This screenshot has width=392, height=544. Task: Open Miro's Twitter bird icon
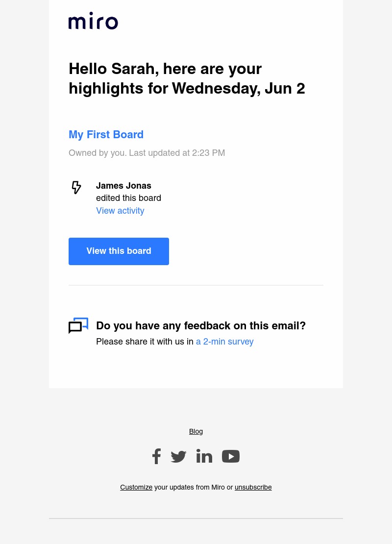pyautogui.click(x=179, y=457)
